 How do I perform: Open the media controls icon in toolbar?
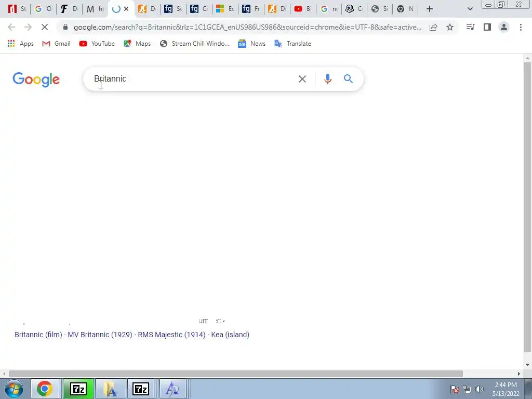pos(470,27)
